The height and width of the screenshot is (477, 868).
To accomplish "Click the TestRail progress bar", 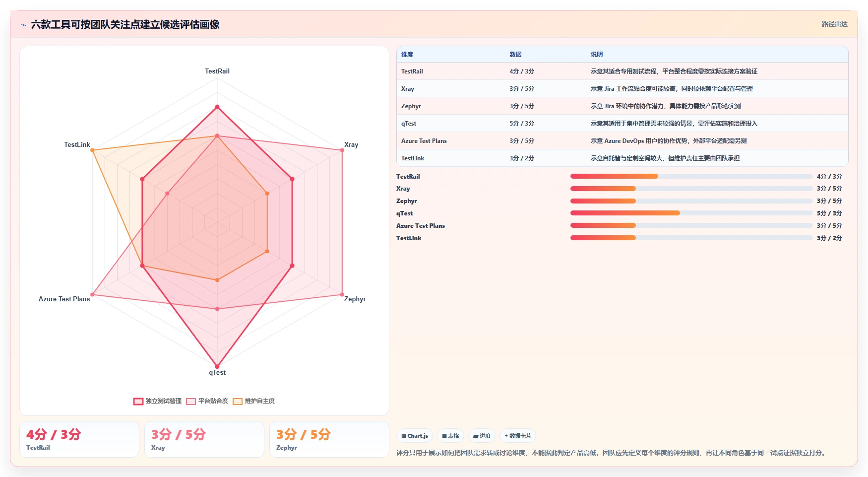I will coord(691,176).
